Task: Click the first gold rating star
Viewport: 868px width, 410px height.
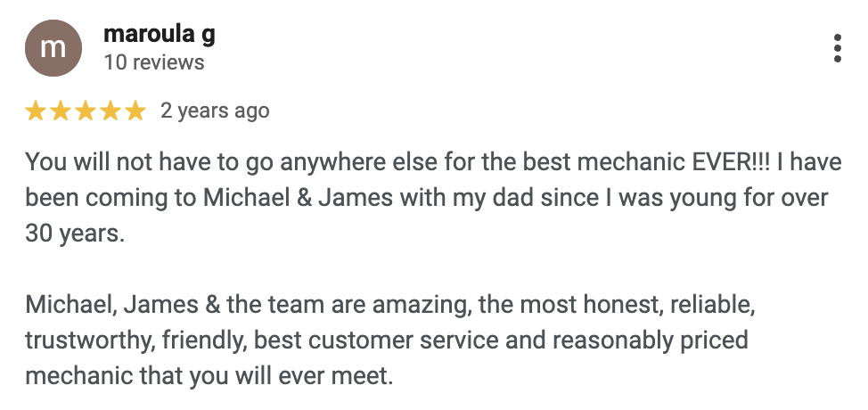Action: tap(36, 111)
